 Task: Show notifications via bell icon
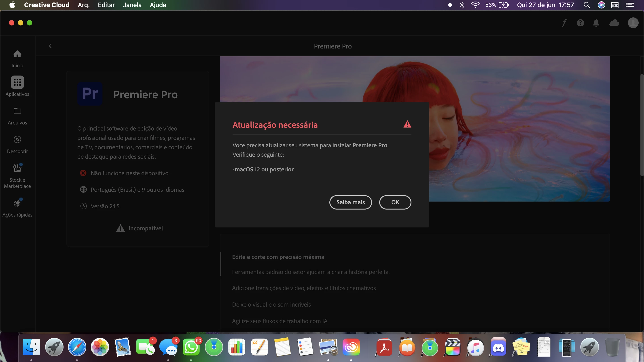[x=596, y=23]
